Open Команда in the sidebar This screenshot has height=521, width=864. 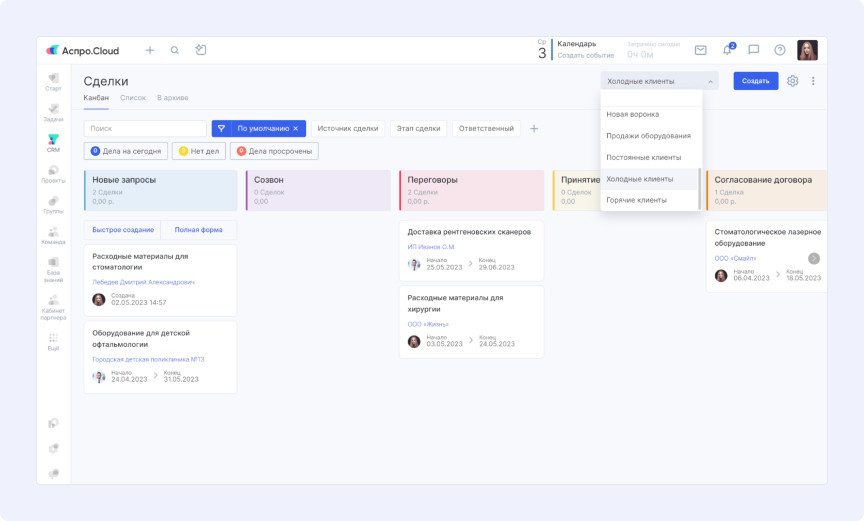coord(53,236)
